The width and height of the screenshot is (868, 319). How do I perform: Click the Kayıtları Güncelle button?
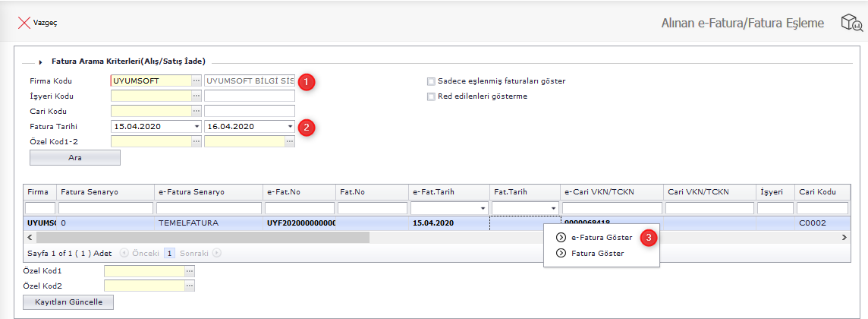point(74,302)
